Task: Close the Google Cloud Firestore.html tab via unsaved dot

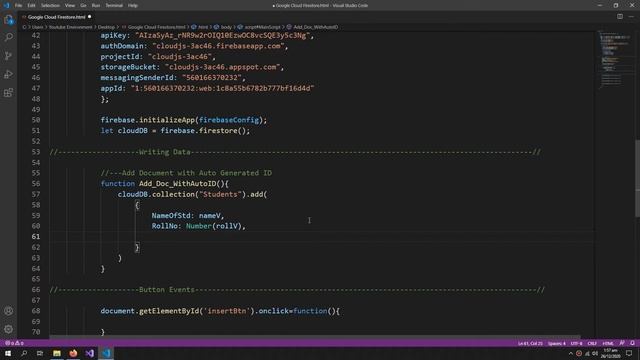Action: [x=89, y=17]
